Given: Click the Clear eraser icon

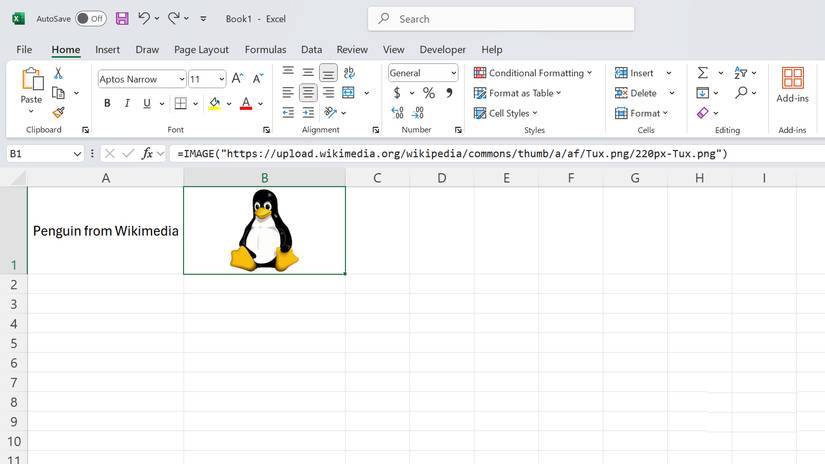Looking at the screenshot, I should [x=702, y=113].
